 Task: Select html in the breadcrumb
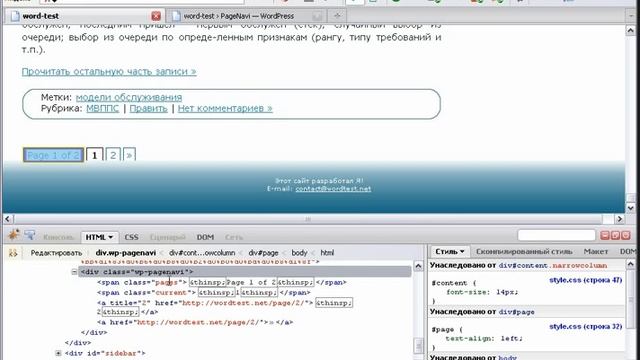327,253
